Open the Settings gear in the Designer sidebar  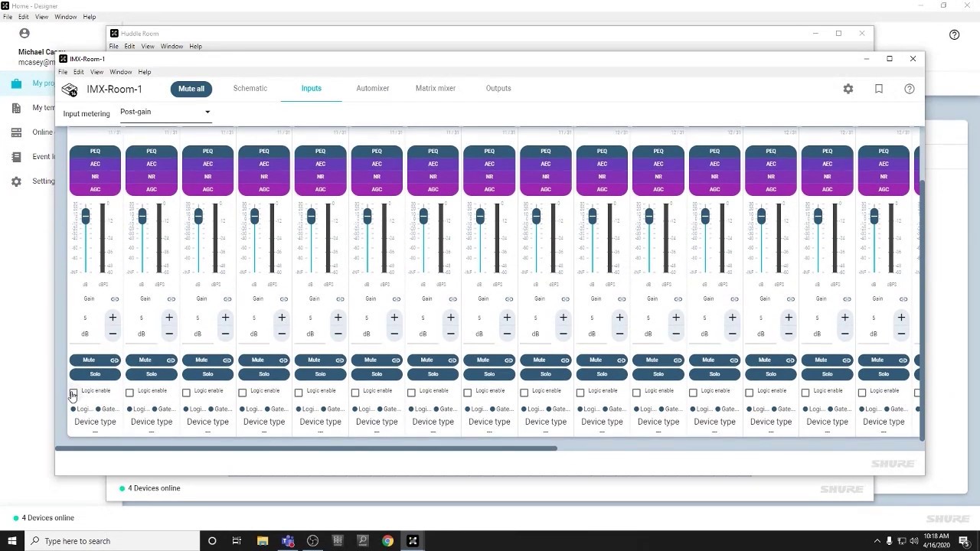pos(16,181)
